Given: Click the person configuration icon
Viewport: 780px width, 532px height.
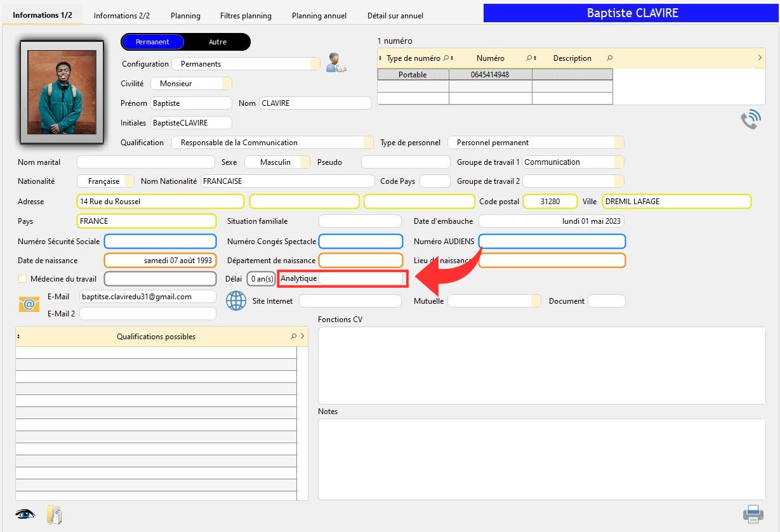Looking at the screenshot, I should (336, 63).
